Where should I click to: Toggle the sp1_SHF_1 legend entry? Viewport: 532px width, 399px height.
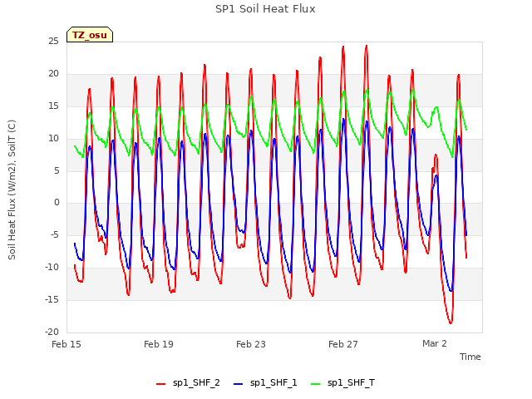click(265, 383)
